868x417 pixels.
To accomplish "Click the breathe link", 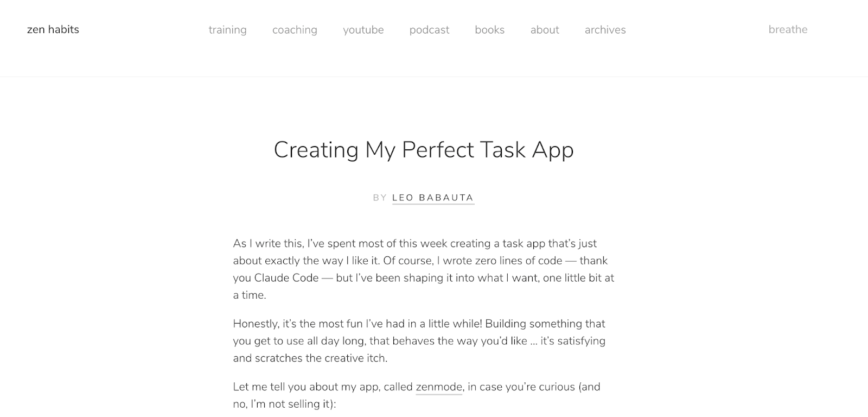I will click(x=787, y=30).
